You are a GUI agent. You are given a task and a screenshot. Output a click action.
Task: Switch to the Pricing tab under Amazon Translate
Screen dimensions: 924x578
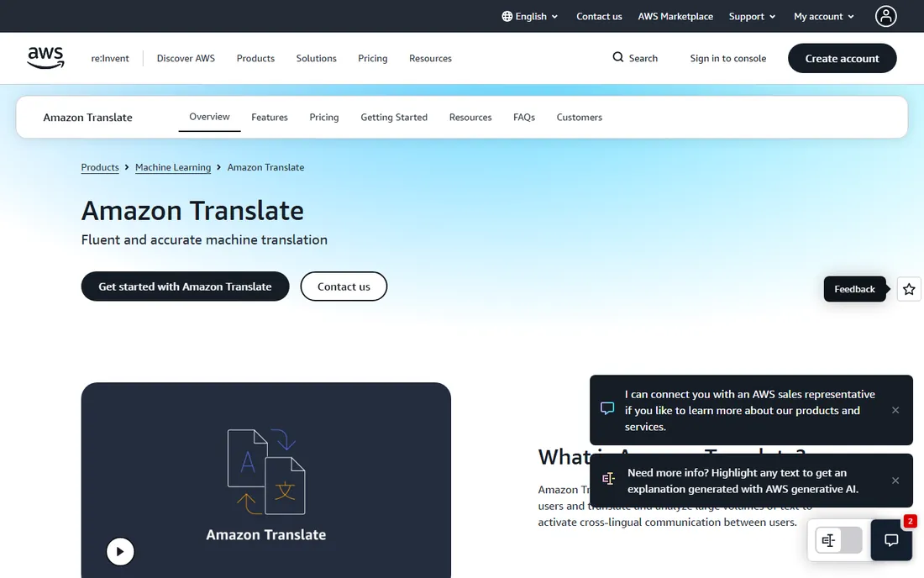coord(324,117)
